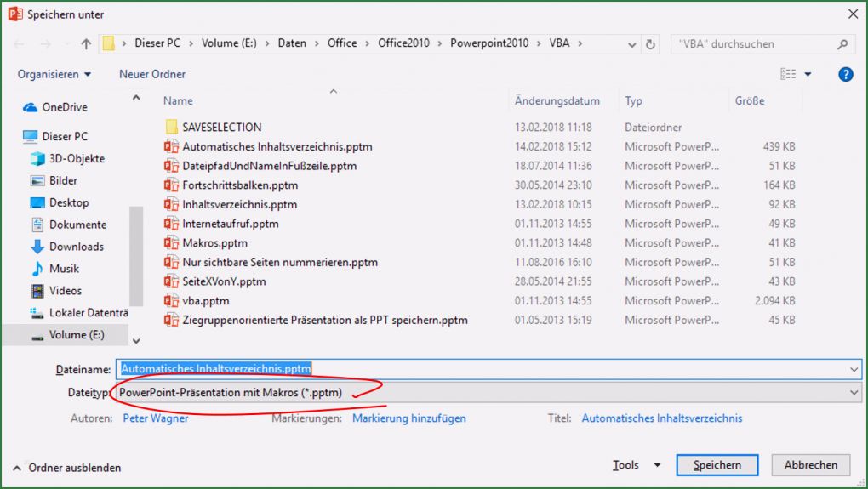
Task: Open Lokaler Datenträger in the sidebar
Action: coord(78,313)
